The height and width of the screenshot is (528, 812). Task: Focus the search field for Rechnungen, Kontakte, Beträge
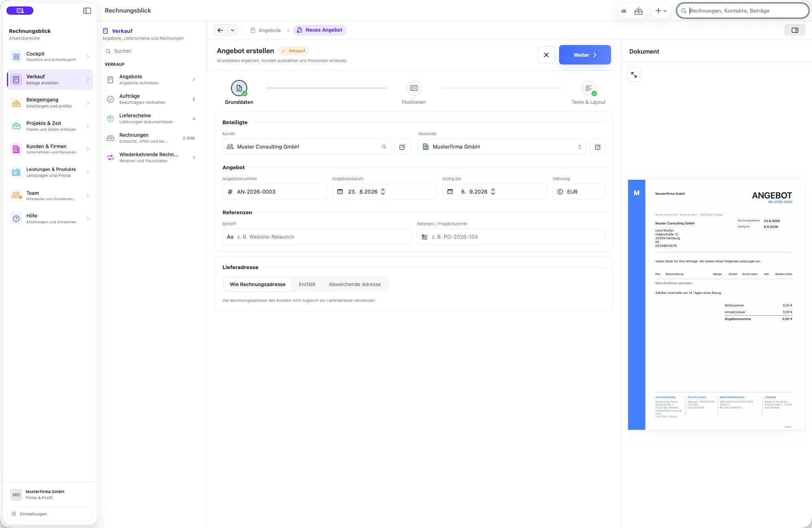pos(743,11)
